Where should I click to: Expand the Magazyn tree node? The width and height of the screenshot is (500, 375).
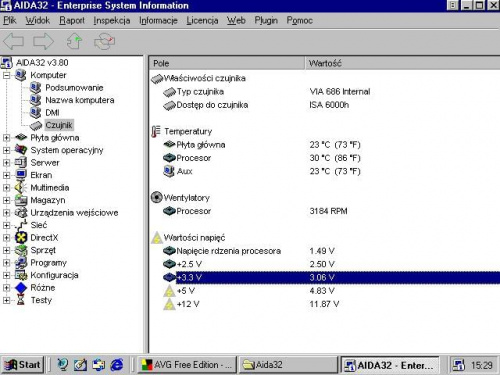point(6,200)
